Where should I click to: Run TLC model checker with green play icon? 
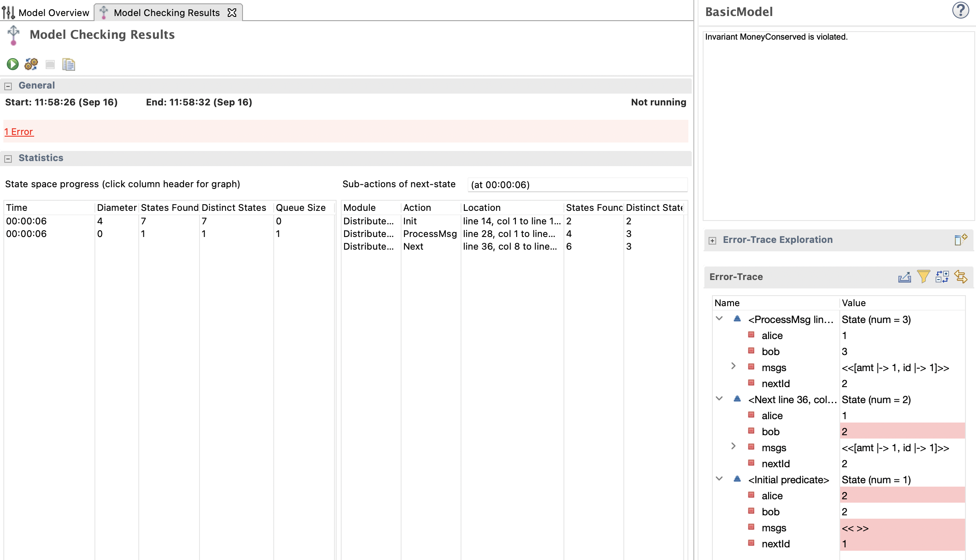[13, 64]
